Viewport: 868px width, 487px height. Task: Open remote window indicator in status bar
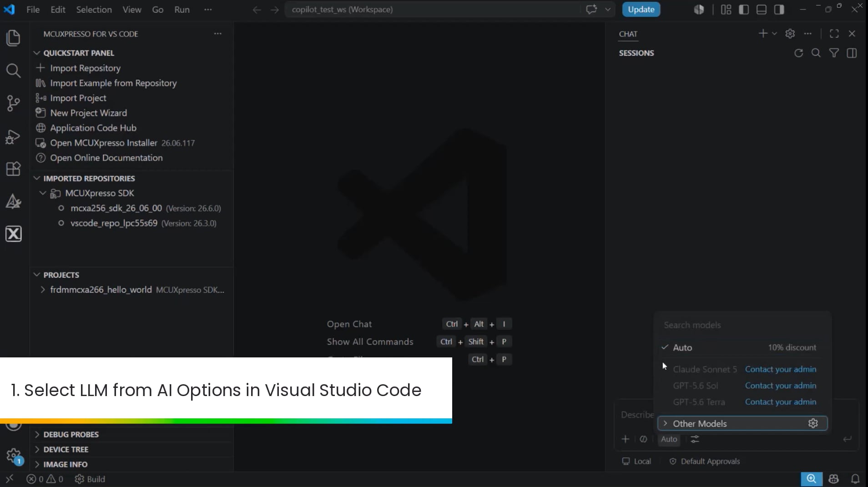coord(10,479)
